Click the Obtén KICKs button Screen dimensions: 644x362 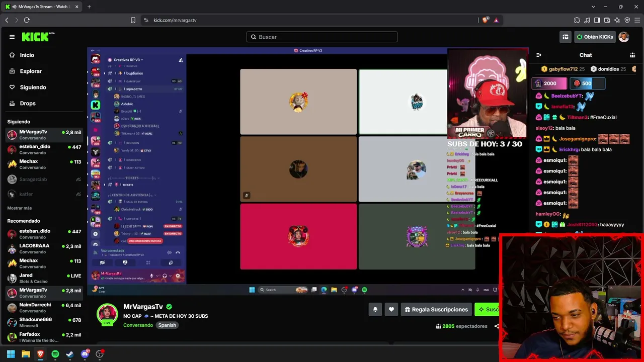click(x=595, y=37)
